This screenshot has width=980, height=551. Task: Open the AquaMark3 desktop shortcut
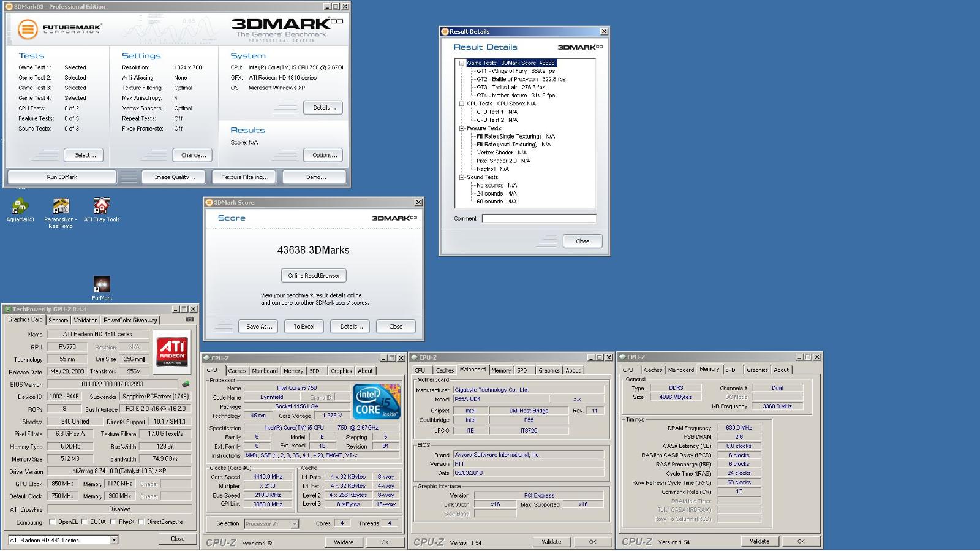tap(20, 210)
